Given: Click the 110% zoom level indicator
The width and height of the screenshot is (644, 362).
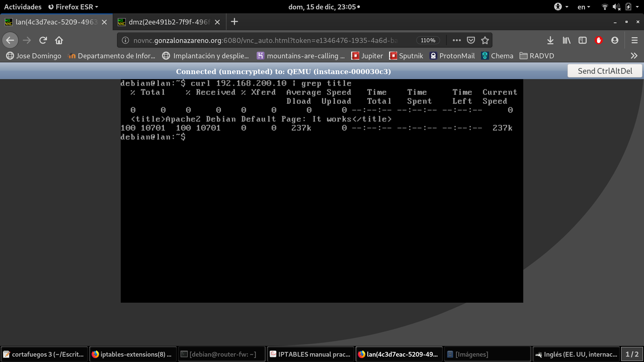Looking at the screenshot, I should pos(428,40).
